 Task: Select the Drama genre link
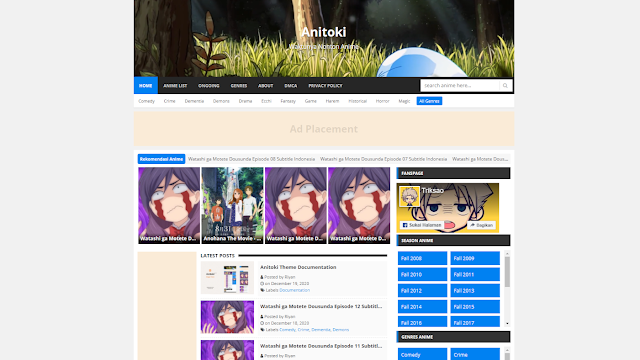(x=245, y=101)
